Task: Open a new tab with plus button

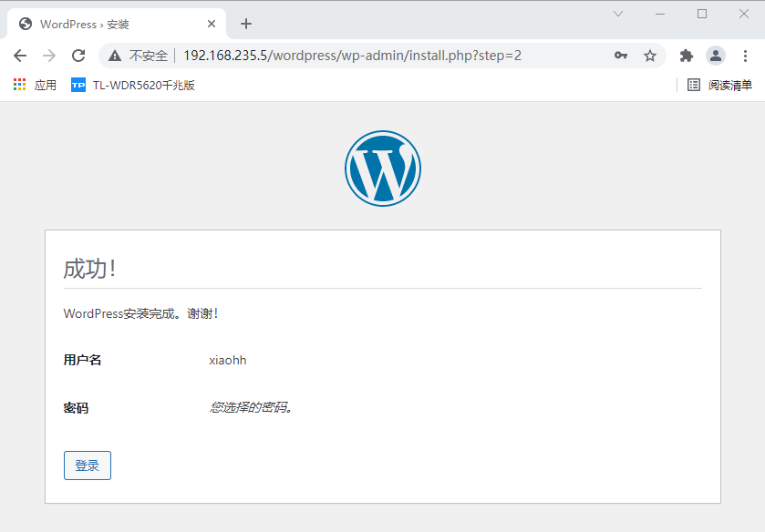Action: (x=246, y=24)
